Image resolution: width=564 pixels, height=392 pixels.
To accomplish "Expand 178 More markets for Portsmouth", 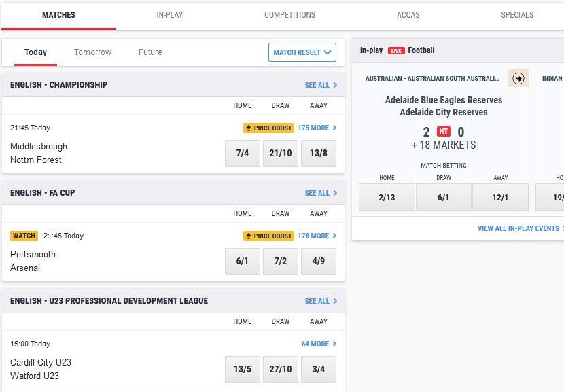I will pyautogui.click(x=317, y=236).
